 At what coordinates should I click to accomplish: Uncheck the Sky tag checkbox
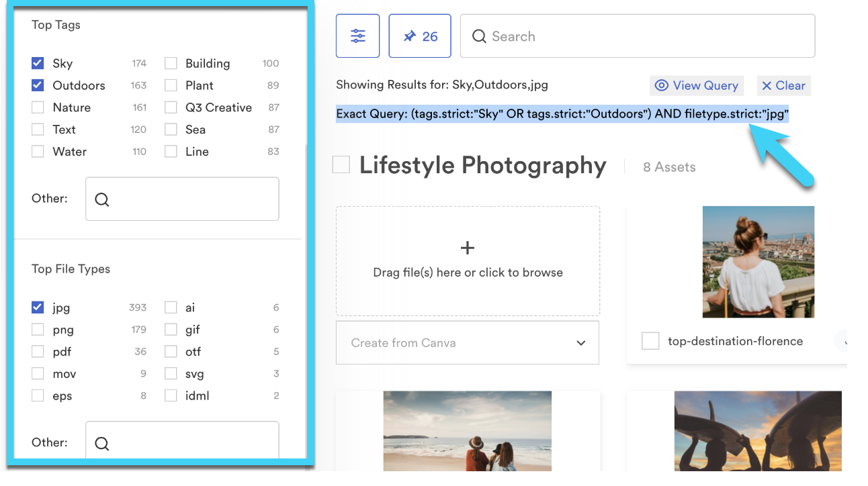coord(38,63)
